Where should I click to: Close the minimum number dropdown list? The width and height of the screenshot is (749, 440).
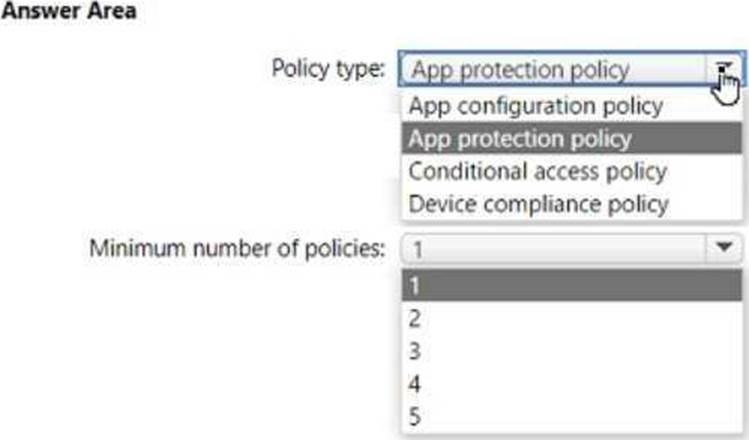tap(723, 247)
